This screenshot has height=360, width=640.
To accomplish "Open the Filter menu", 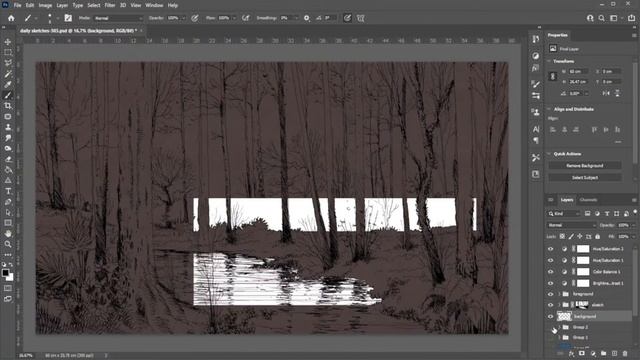I will (x=109, y=5).
